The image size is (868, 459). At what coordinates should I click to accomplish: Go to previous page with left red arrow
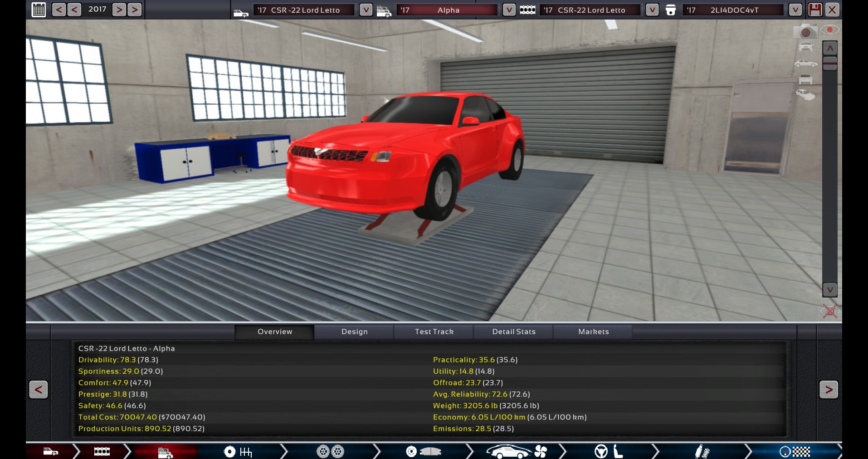[x=38, y=390]
